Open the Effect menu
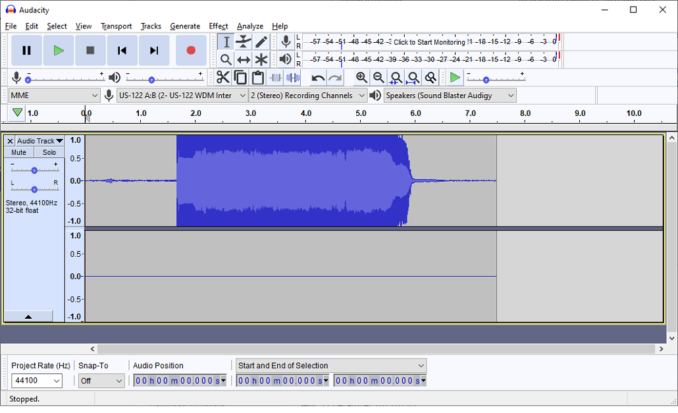Screen dimensions: 678x413 pos(218,26)
